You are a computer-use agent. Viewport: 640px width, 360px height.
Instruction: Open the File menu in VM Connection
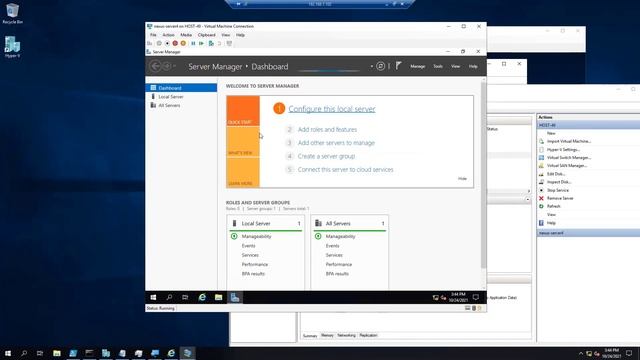point(153,35)
